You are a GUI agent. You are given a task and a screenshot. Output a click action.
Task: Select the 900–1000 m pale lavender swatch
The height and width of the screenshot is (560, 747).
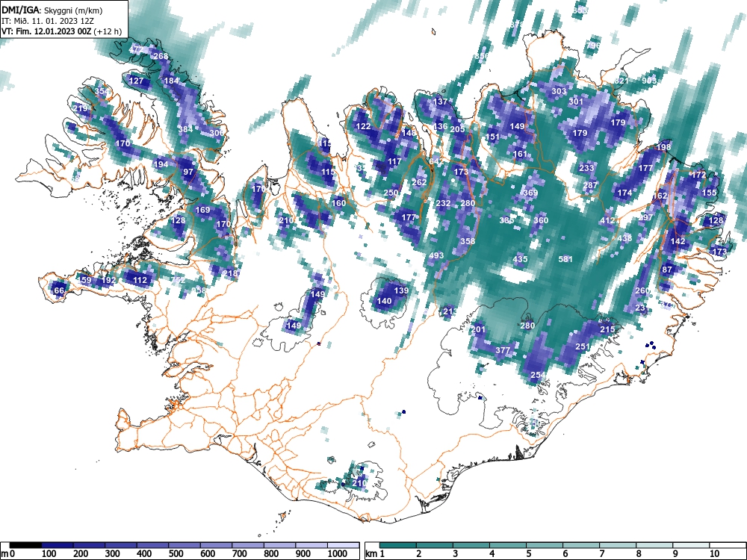(x=311, y=545)
